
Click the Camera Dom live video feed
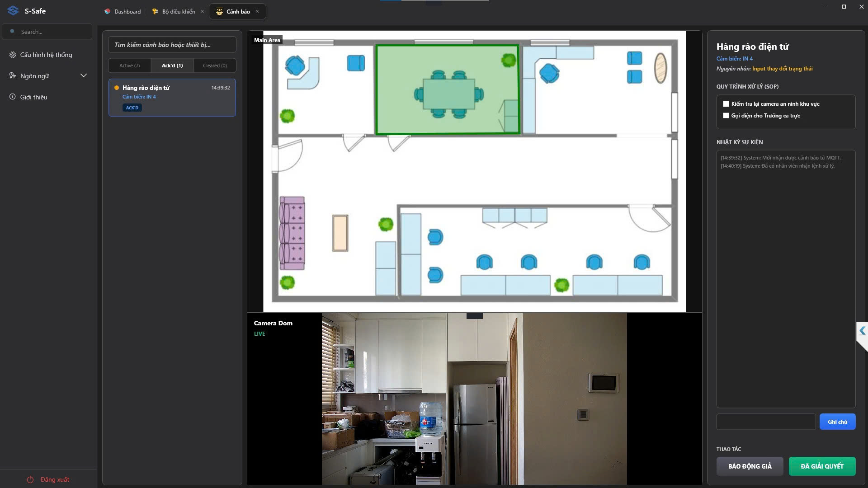(x=474, y=399)
